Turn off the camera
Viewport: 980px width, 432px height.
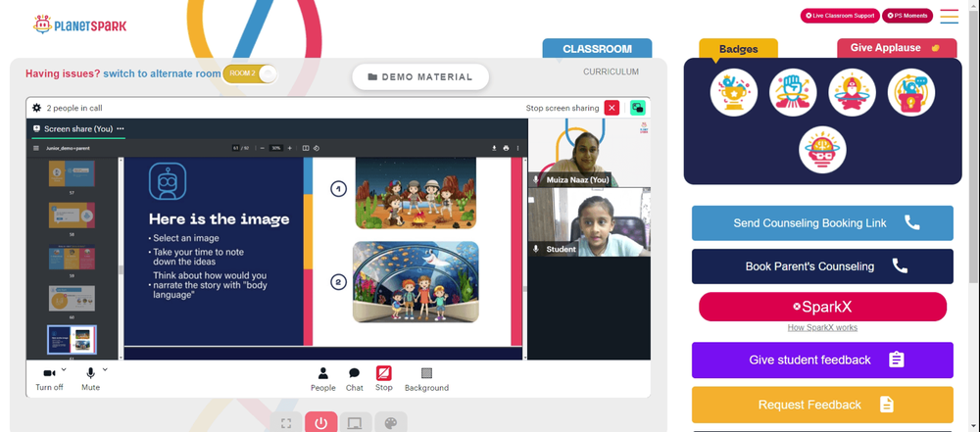coord(49,379)
